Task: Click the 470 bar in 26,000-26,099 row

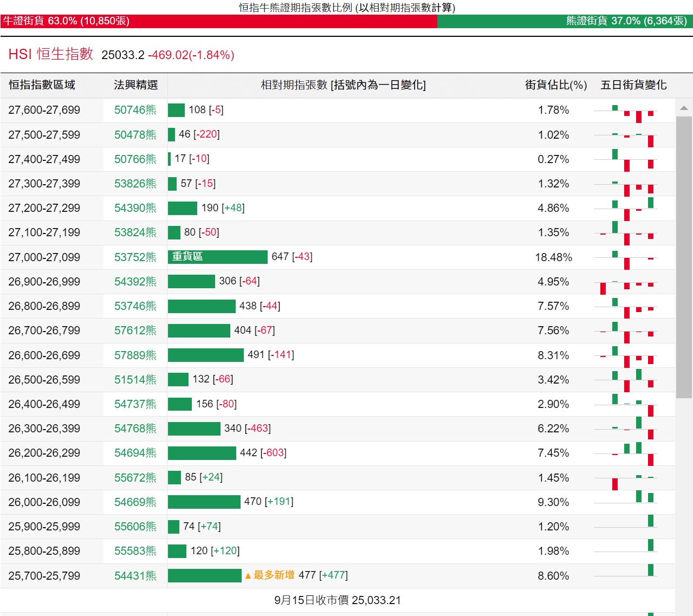Action: pyautogui.click(x=204, y=502)
